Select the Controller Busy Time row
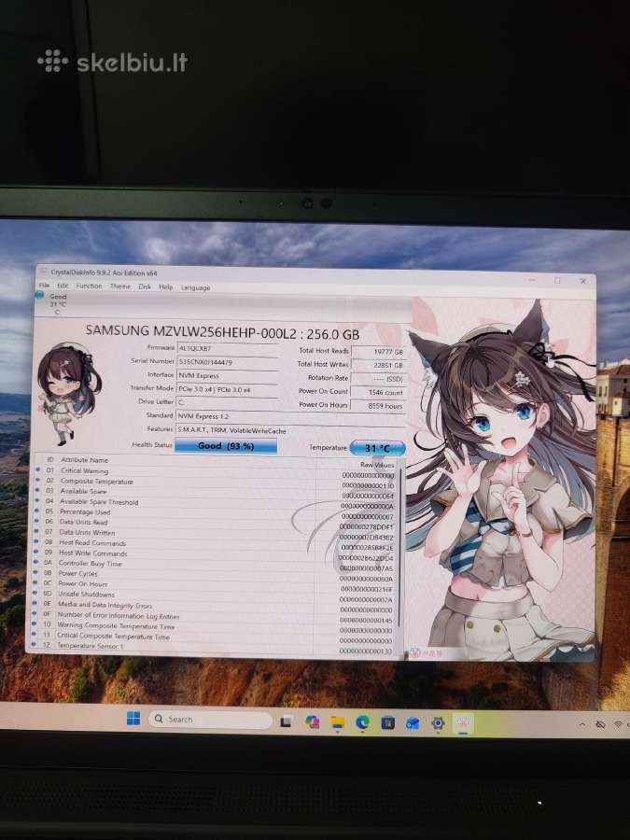 pyautogui.click(x=216, y=564)
